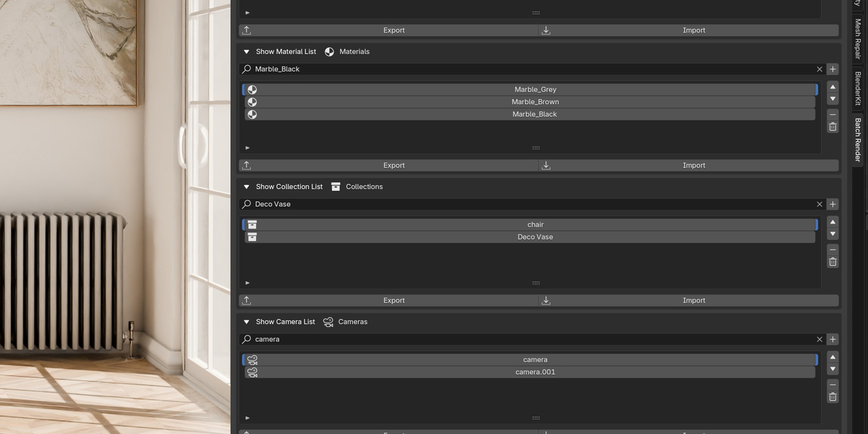The image size is (868, 434).
Task: Export the materials list
Action: 389,166
